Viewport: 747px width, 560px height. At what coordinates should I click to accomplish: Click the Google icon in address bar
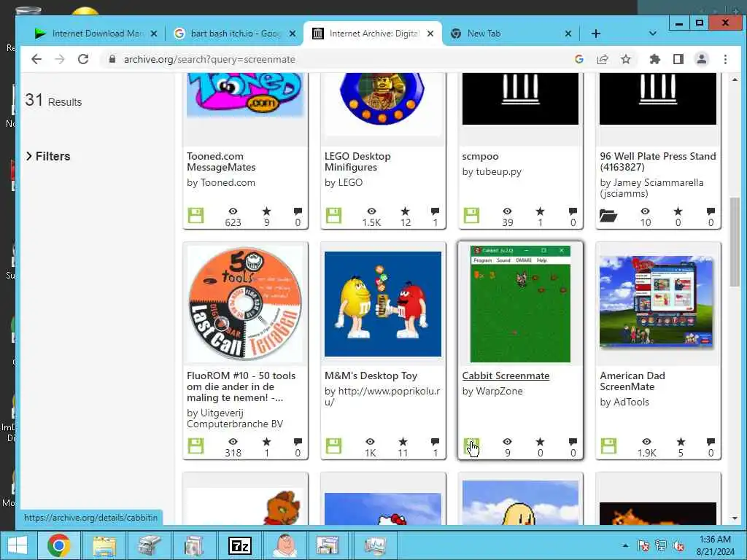point(579,59)
